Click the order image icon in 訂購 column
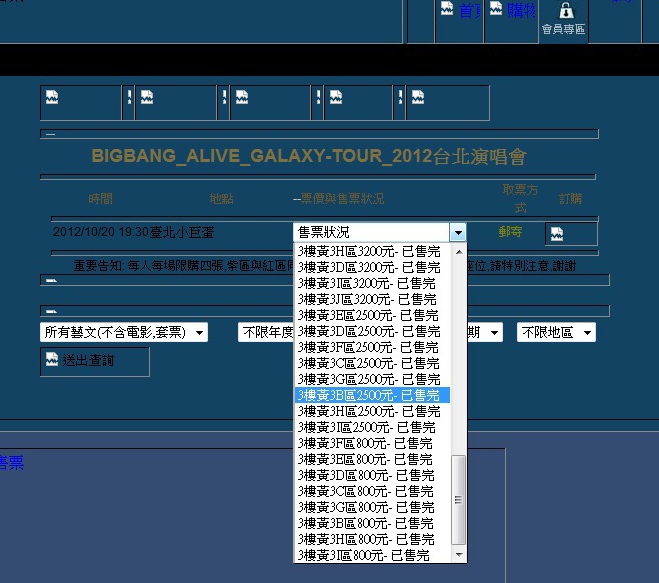This screenshot has width=659, height=583. coord(557,234)
